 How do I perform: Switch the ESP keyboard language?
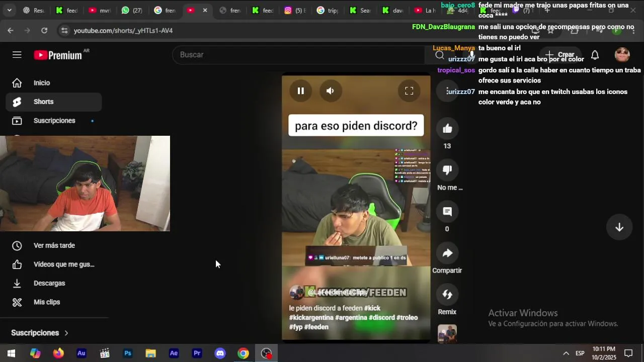[x=580, y=353]
